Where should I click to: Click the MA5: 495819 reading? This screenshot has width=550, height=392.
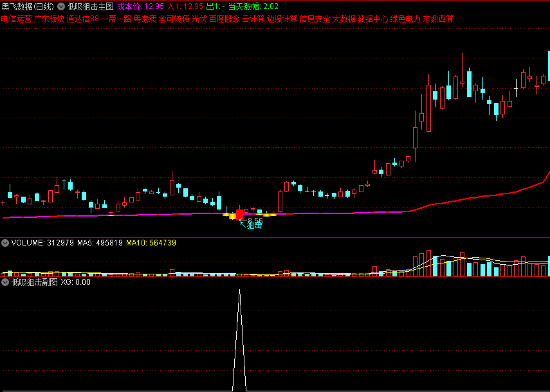[100, 243]
